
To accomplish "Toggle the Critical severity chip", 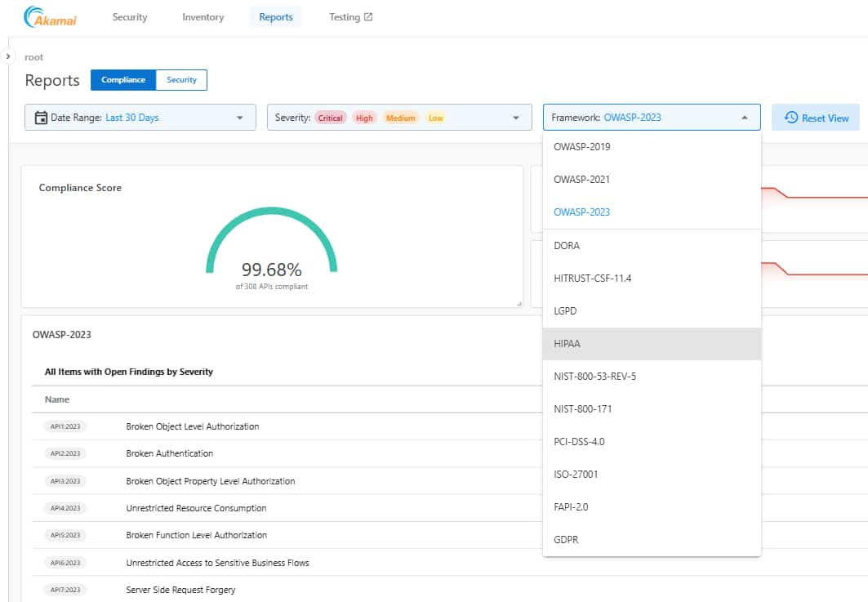I will tap(330, 118).
